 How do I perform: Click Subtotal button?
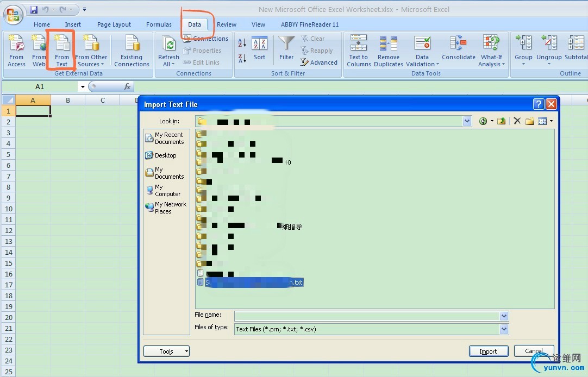(576, 48)
